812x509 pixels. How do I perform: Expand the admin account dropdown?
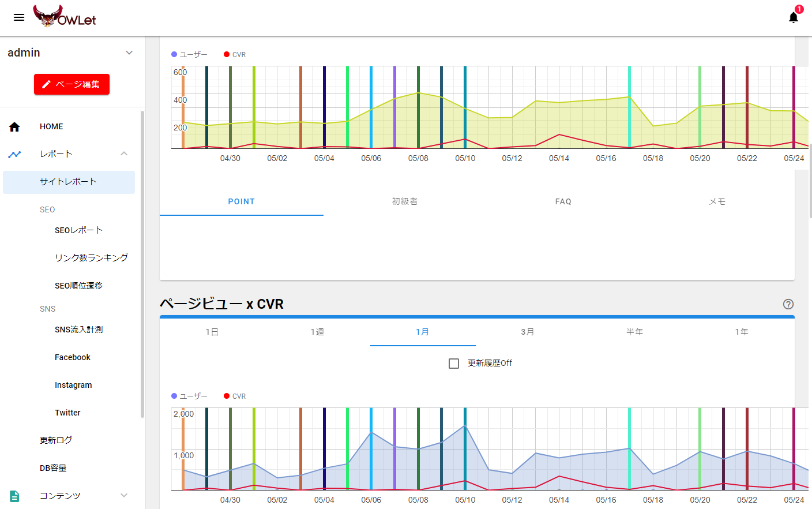(129, 53)
